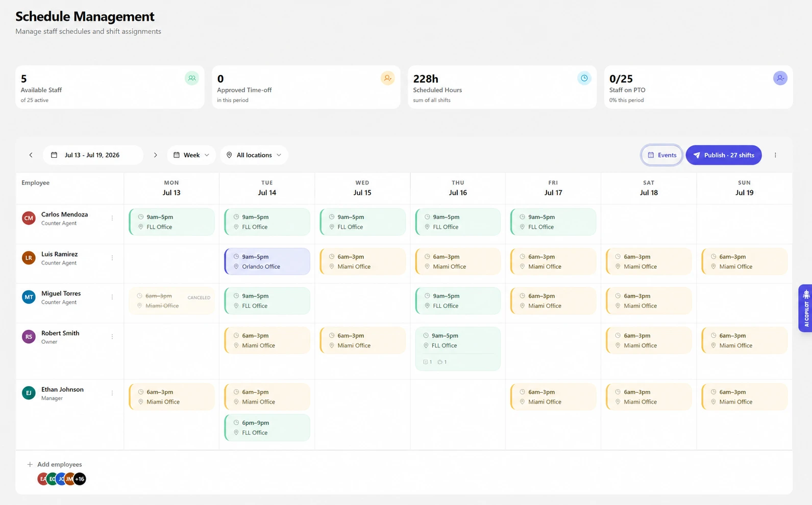Open Carlos Mendoza's row options menu
Screen dimensions: 812x505
click(112, 218)
